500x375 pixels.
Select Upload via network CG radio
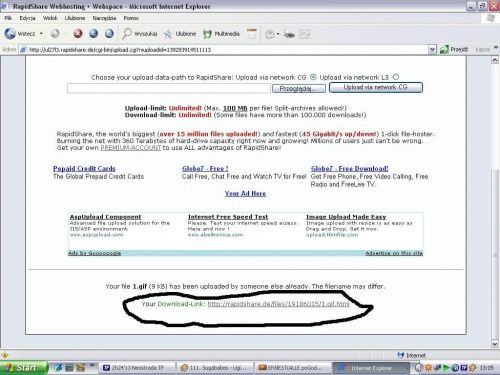(x=313, y=77)
